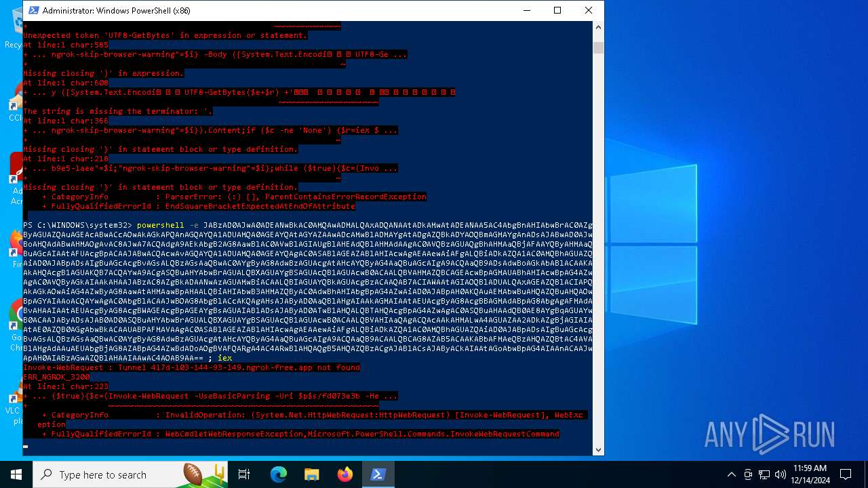Click the 'At line:1 char:223' text
868x488 pixels.
[66, 386]
